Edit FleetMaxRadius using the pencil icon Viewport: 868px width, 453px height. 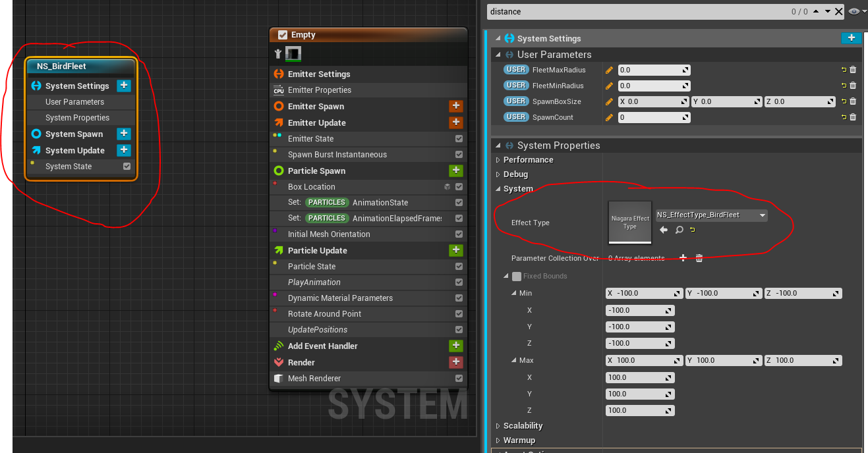click(609, 69)
